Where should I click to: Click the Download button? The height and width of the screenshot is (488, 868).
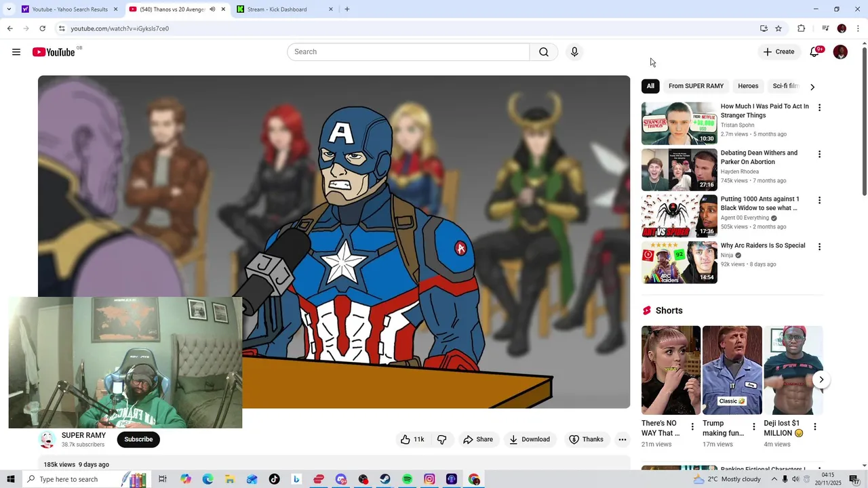point(530,439)
